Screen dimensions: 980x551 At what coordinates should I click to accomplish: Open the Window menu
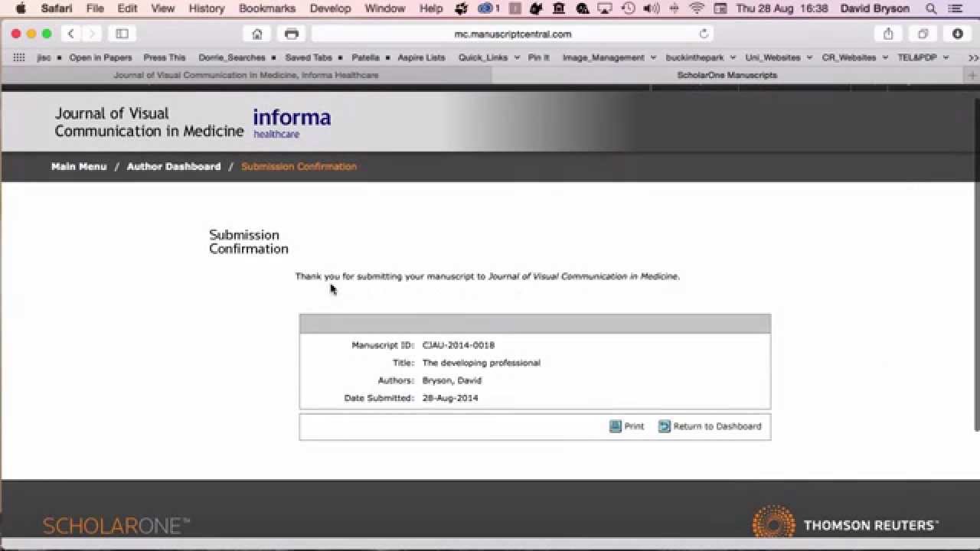(x=384, y=8)
